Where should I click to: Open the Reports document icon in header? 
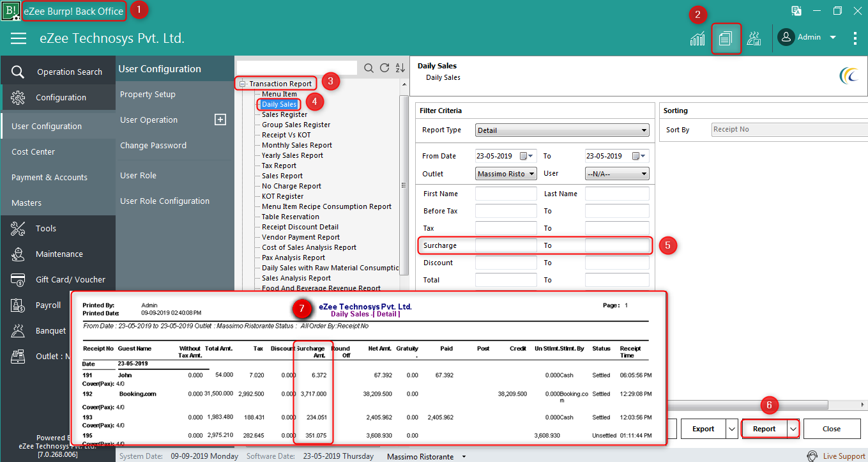725,38
